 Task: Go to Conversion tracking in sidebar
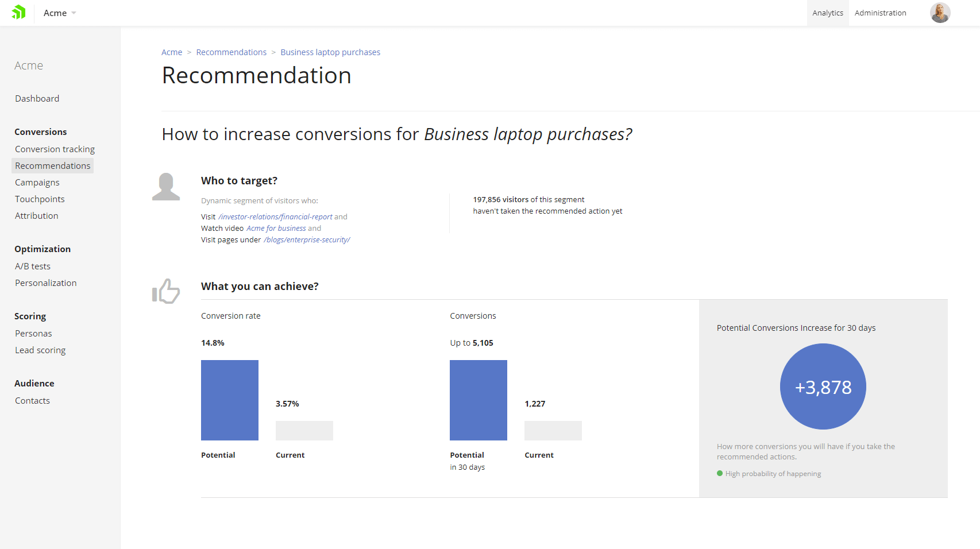click(x=55, y=149)
